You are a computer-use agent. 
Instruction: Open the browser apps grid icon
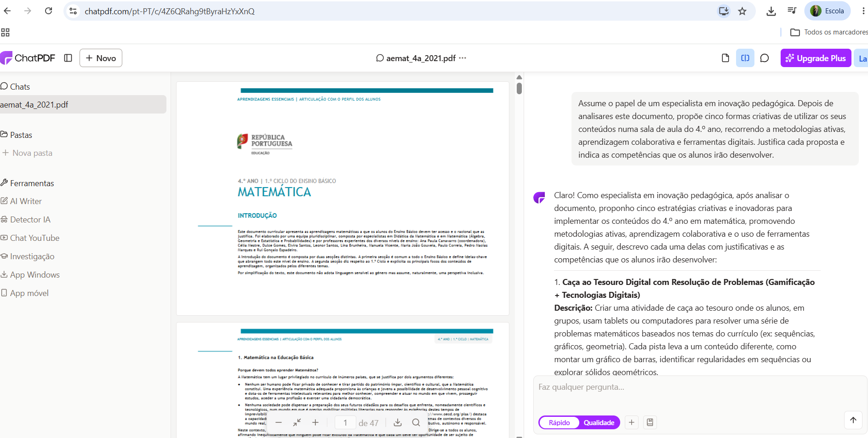(x=6, y=32)
